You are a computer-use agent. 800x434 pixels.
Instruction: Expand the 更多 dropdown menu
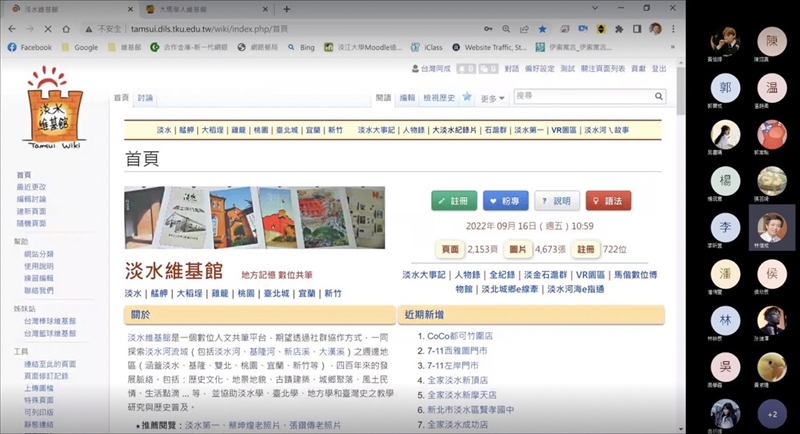[493, 98]
